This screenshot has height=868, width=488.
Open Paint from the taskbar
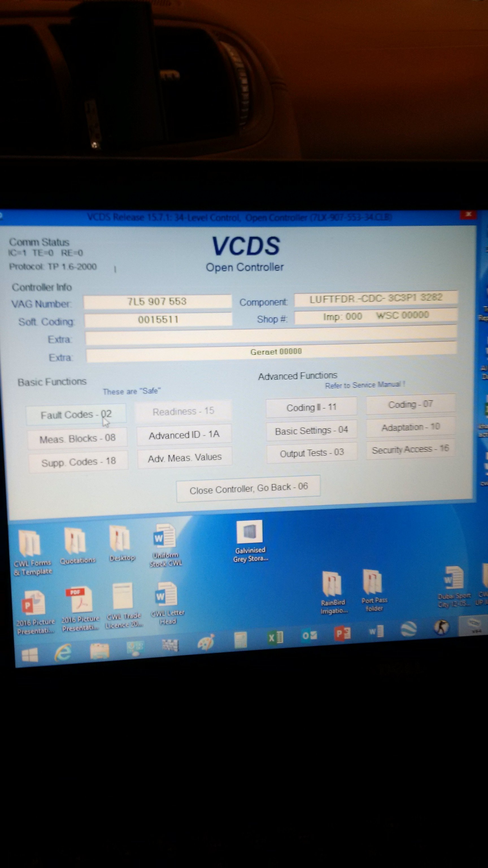206,642
